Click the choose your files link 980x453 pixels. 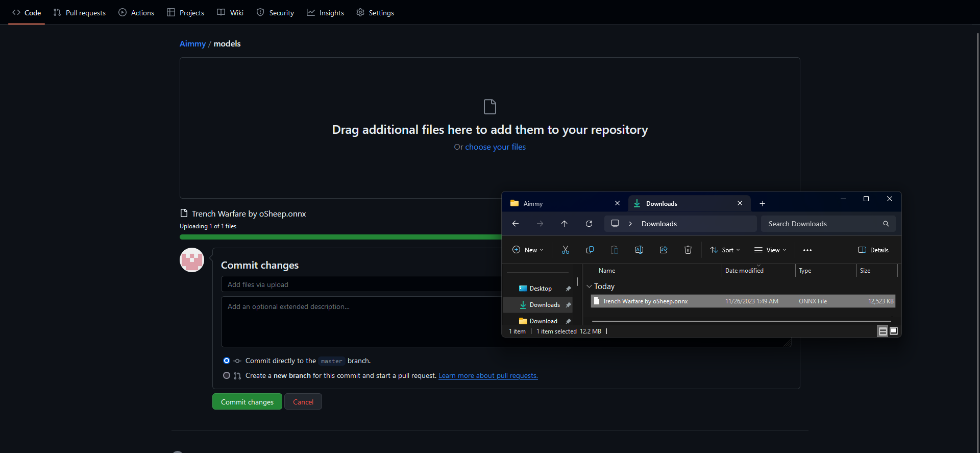(x=495, y=147)
